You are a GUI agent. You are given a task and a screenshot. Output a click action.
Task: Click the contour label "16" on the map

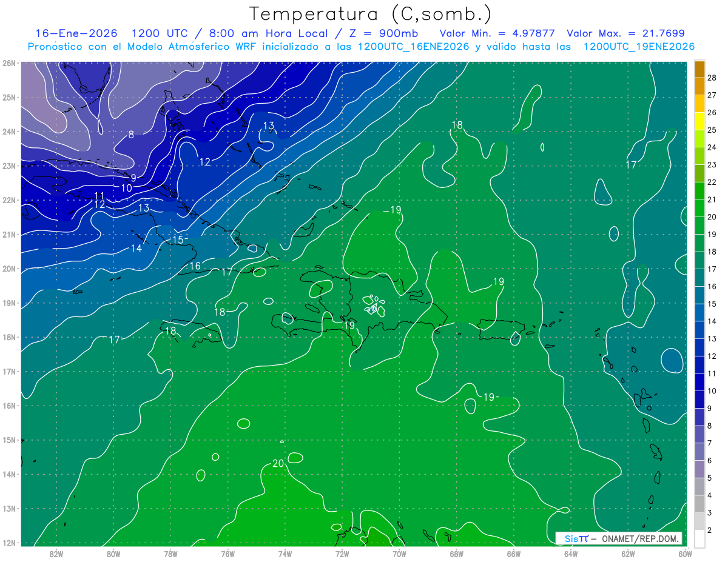pyautogui.click(x=195, y=266)
